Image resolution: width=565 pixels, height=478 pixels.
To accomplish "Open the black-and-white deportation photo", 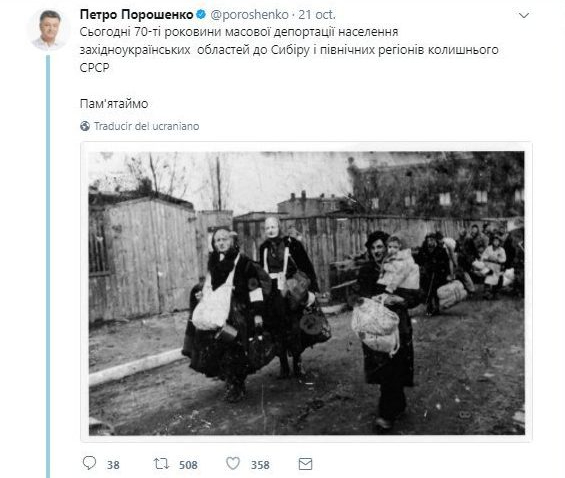I will coord(307,293).
